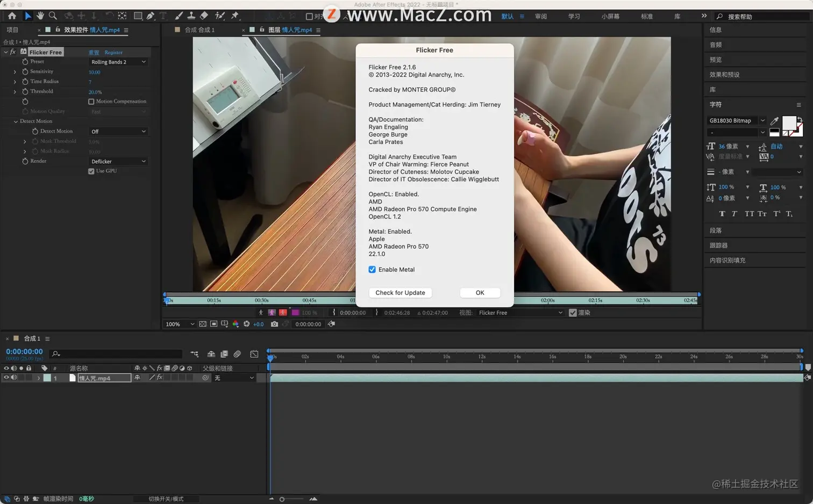813x504 pixels.
Task: Select the Selection arrow tool
Action: [28, 16]
